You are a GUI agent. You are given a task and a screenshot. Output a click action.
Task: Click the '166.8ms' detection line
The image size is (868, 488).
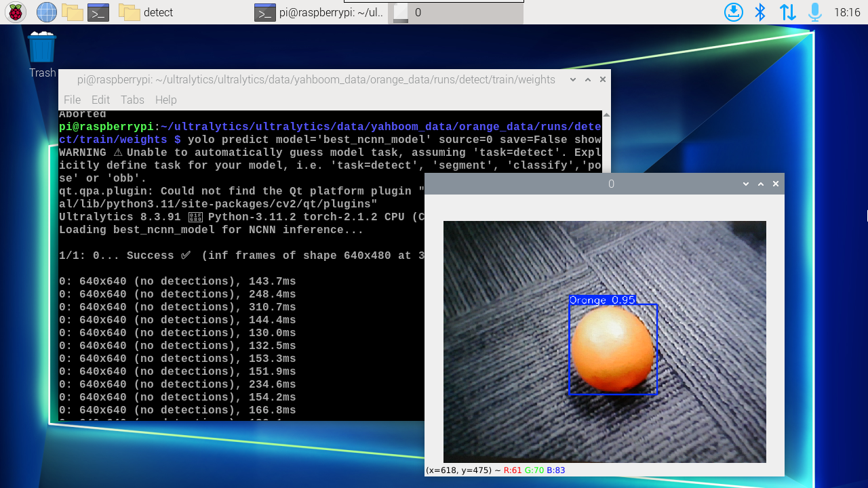pyautogui.click(x=178, y=410)
